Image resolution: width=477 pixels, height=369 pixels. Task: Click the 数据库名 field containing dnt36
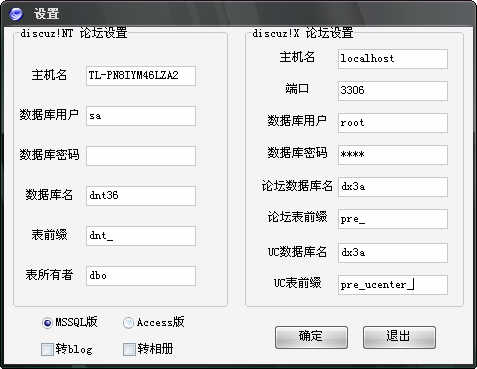[x=141, y=196]
